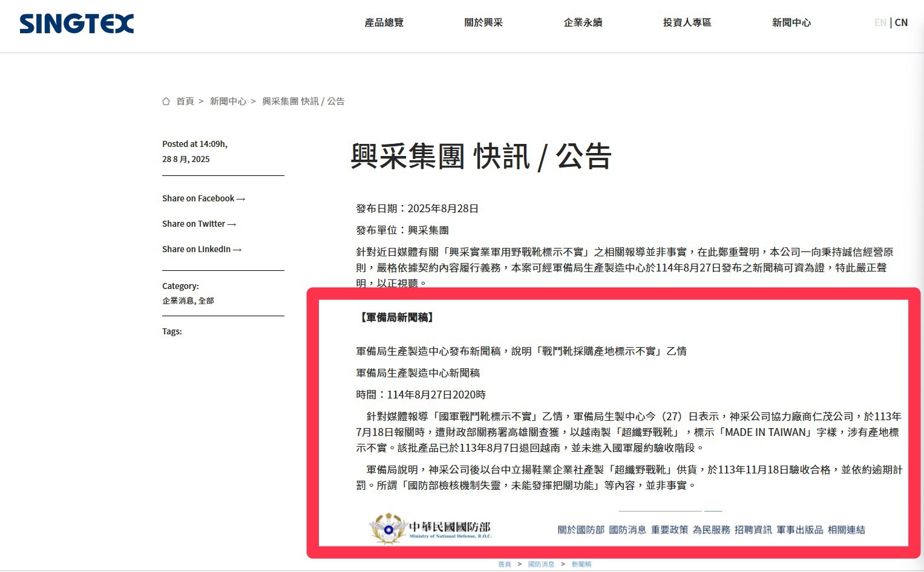This screenshot has height=572, width=924.
Task: Click 首頁 breadcrumb link at top
Action: 185,101
